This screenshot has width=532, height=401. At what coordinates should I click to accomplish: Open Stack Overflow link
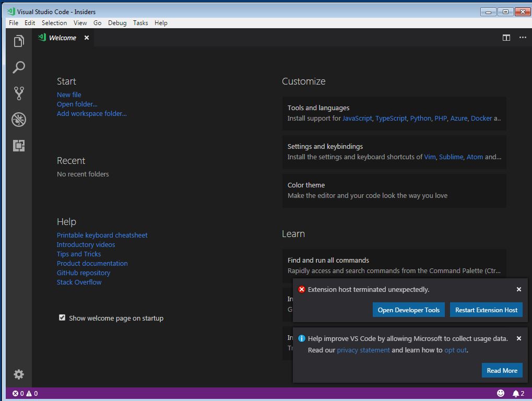79,282
